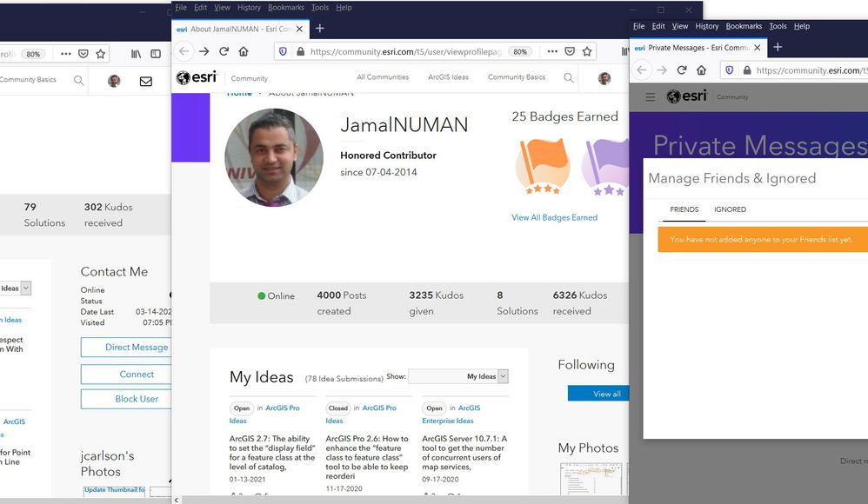Switch to IGNORED tab
868x504 pixels.
[x=730, y=209]
